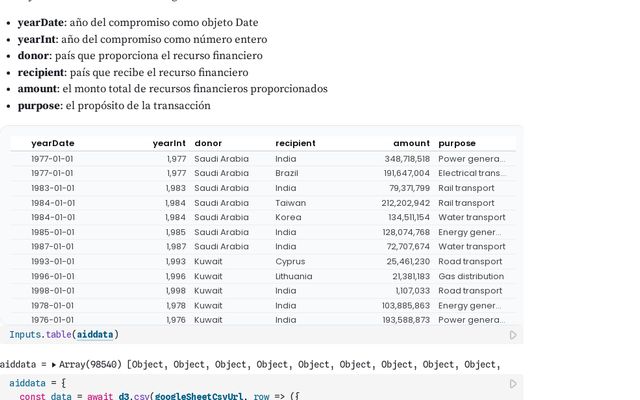Select the Cyprus row's Road transport cell
Image resolution: width=640 pixels, height=400 pixels.
coord(470,262)
